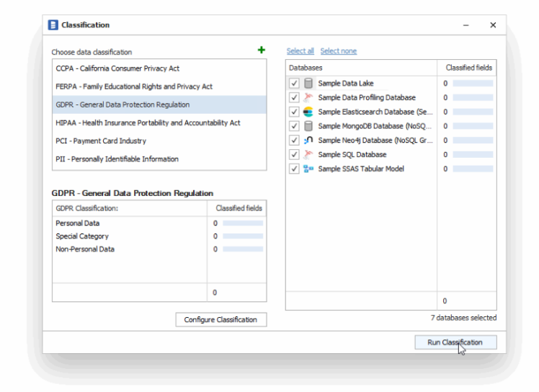
Task: Click the green plus add classification icon
Action: [261, 50]
